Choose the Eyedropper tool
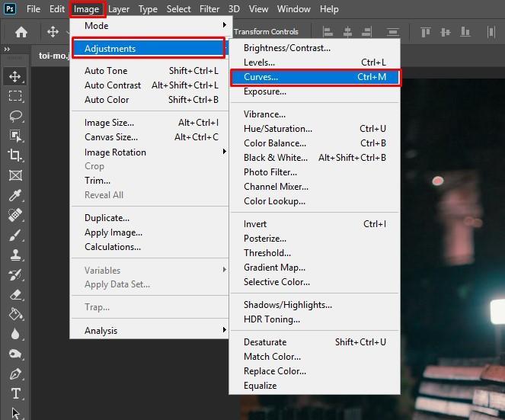The width and height of the screenshot is (505, 420). 15,195
